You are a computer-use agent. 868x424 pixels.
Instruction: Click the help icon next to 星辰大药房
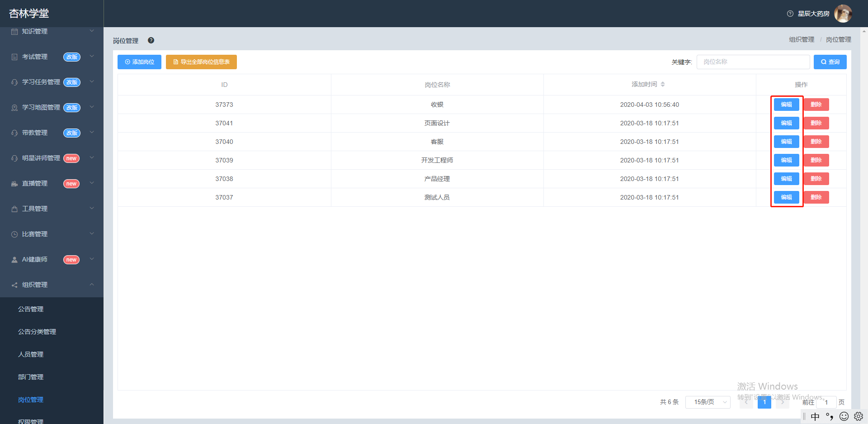(790, 14)
